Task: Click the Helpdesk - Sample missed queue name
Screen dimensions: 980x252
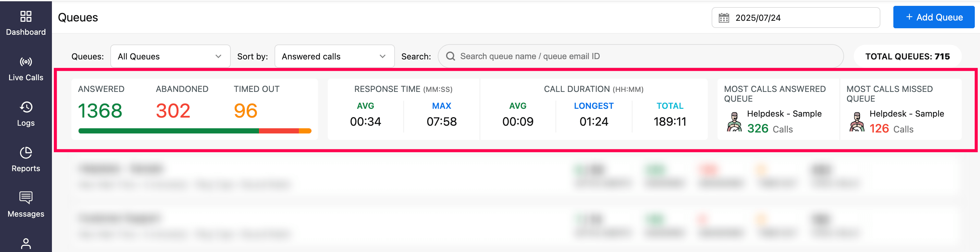Action: 907,114
